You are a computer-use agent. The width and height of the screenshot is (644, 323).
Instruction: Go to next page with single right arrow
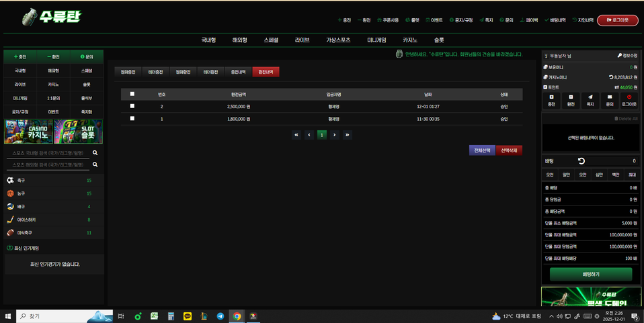[335, 135]
